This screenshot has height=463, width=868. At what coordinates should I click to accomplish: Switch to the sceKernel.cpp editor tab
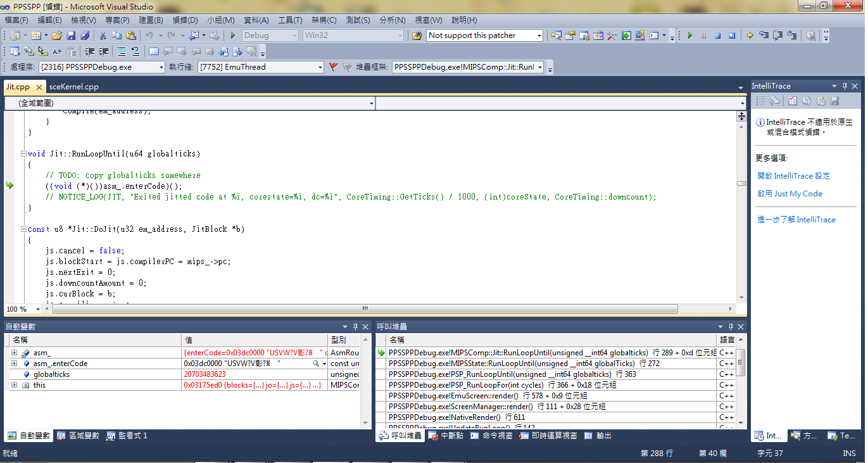(x=73, y=87)
